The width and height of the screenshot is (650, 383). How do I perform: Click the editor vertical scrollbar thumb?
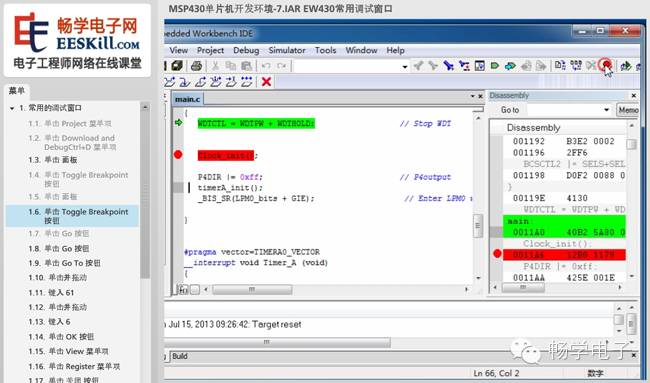[478, 226]
